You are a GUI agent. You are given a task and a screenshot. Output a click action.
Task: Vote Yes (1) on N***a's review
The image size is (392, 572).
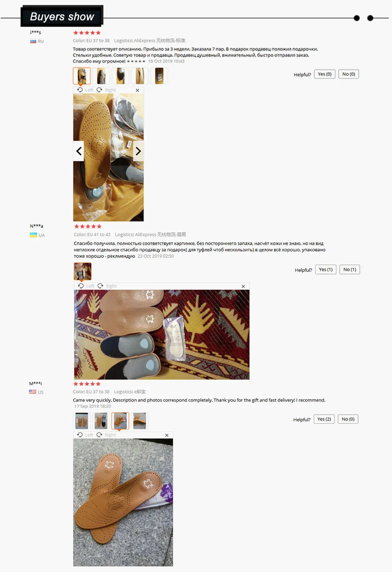[326, 270]
